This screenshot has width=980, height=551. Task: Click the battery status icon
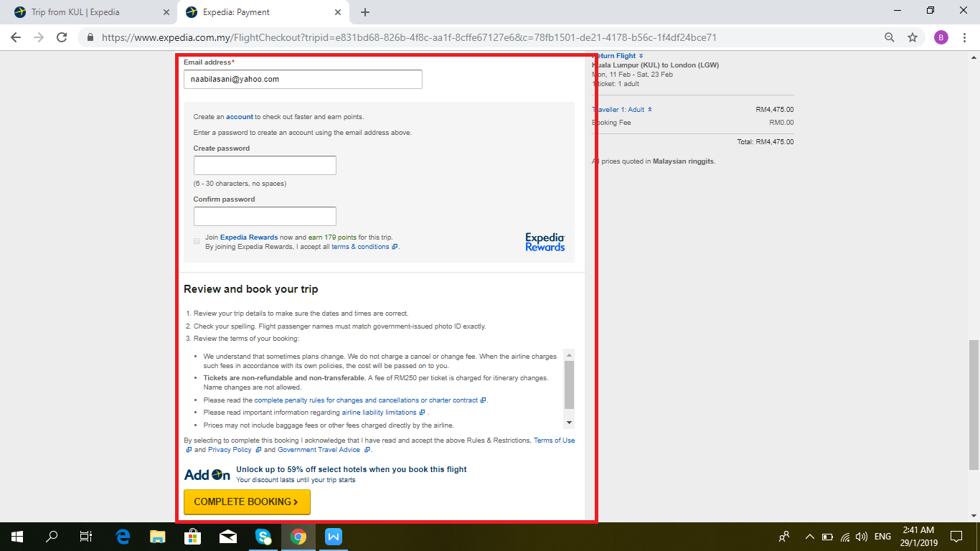click(x=827, y=536)
